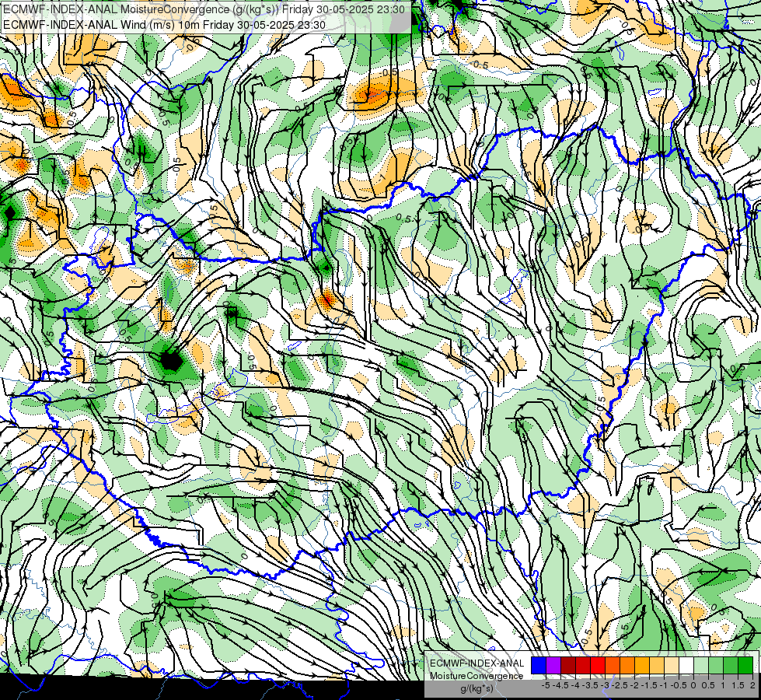Select the palest green swatch between 0 and 0.5
The width and height of the screenshot is (761, 700).
[701, 665]
